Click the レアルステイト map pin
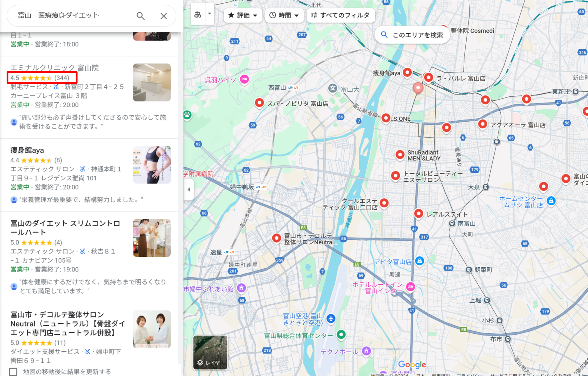The width and height of the screenshot is (588, 376). tap(419, 214)
